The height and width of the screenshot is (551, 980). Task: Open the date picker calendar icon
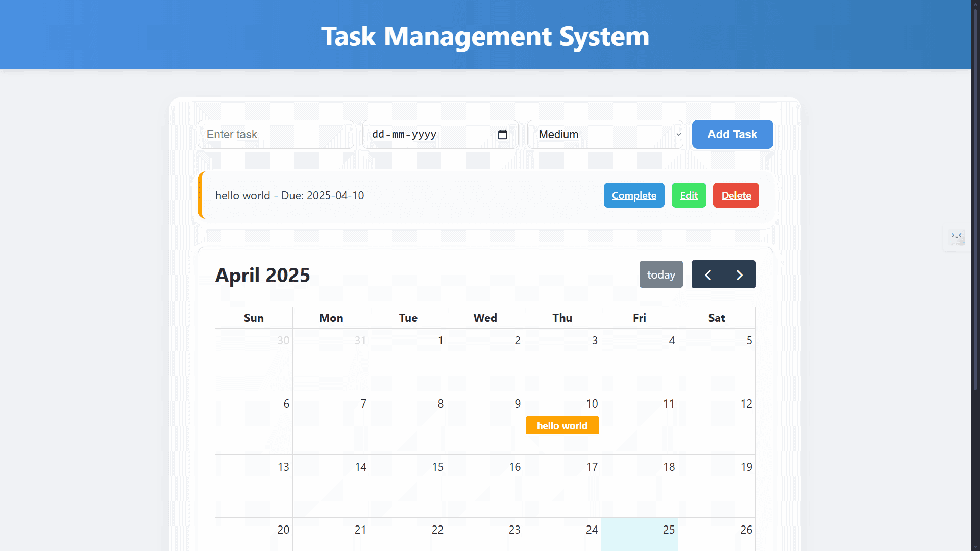[x=503, y=134]
